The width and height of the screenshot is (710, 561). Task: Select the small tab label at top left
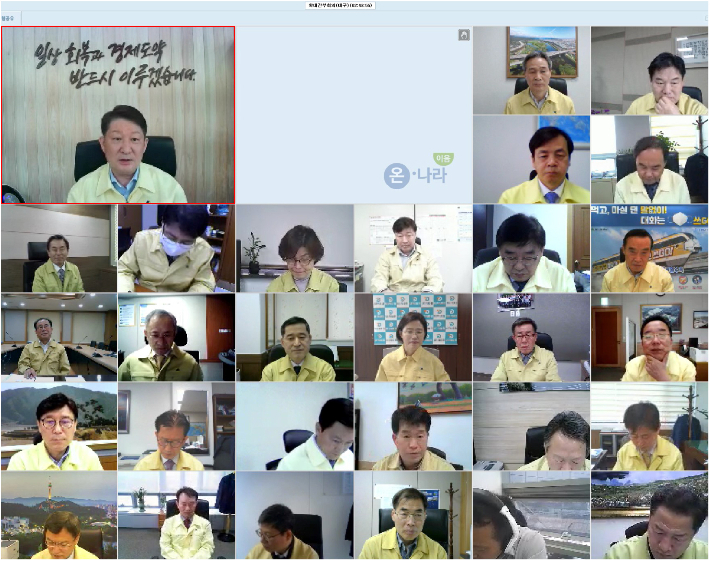pos(8,18)
